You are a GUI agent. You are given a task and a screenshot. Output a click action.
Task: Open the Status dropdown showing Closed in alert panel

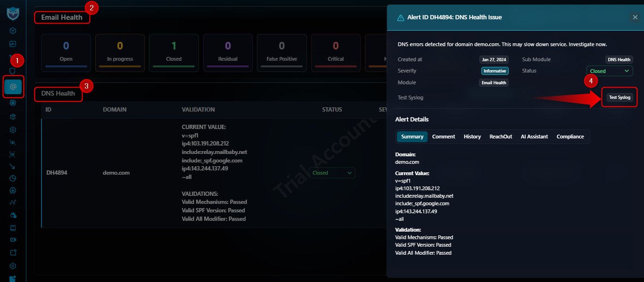(x=610, y=71)
